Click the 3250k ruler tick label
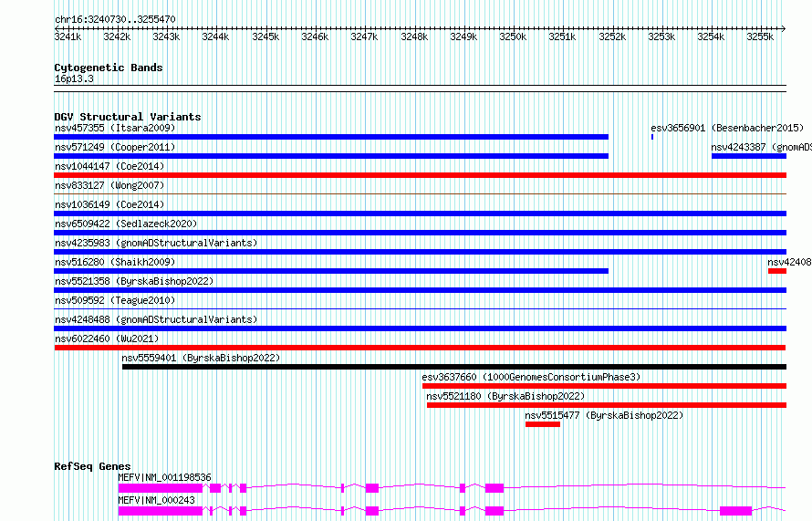The width and height of the screenshot is (812, 521). [x=513, y=36]
